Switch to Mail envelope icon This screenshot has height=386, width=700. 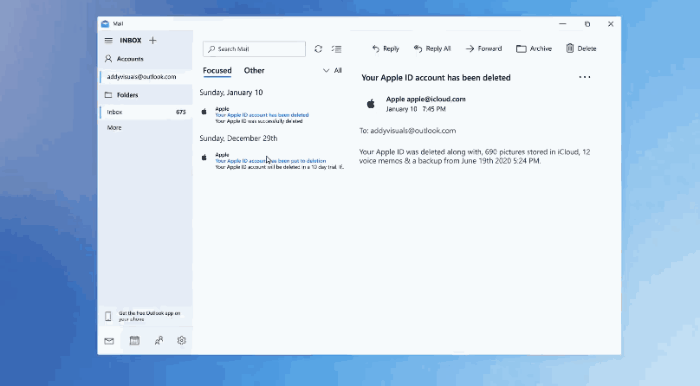[x=109, y=341]
